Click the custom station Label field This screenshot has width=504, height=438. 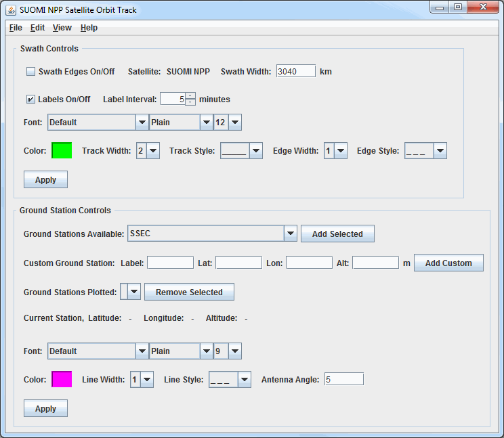point(170,263)
